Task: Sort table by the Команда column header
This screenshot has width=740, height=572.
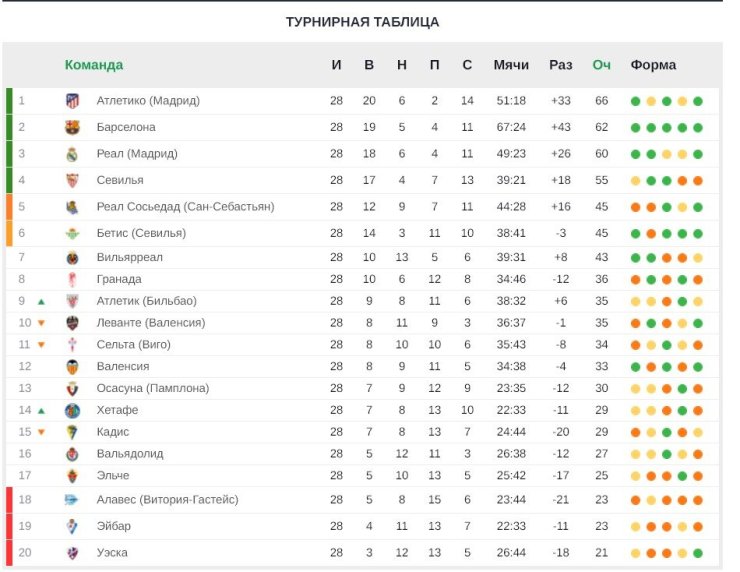Action: pyautogui.click(x=93, y=65)
